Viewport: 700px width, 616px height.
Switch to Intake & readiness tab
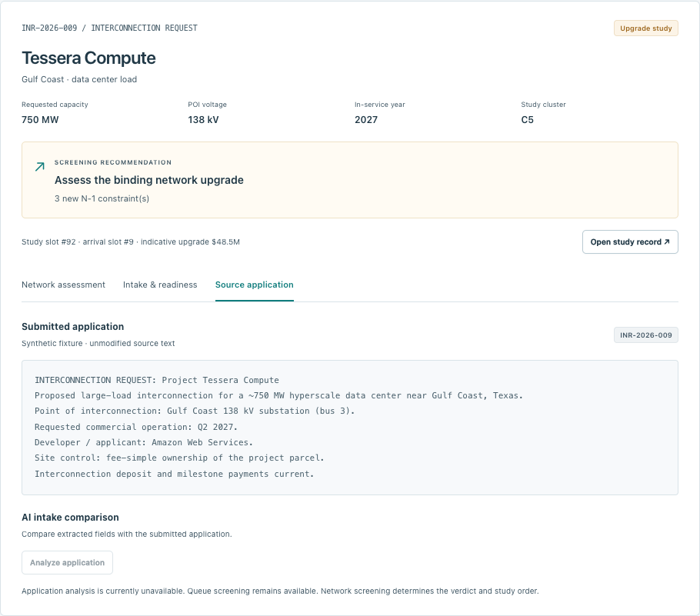point(160,285)
